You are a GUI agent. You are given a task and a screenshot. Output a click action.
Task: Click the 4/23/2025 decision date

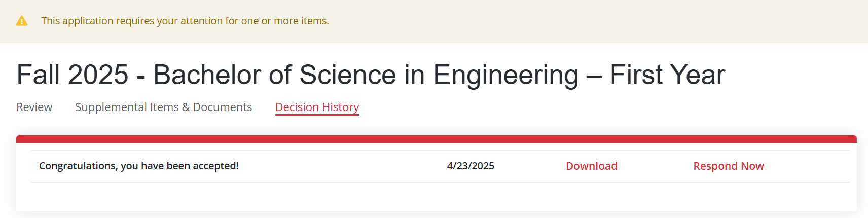(x=471, y=166)
